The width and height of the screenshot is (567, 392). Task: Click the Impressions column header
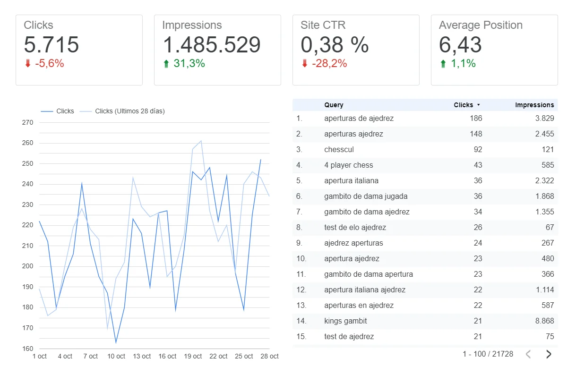[534, 105]
